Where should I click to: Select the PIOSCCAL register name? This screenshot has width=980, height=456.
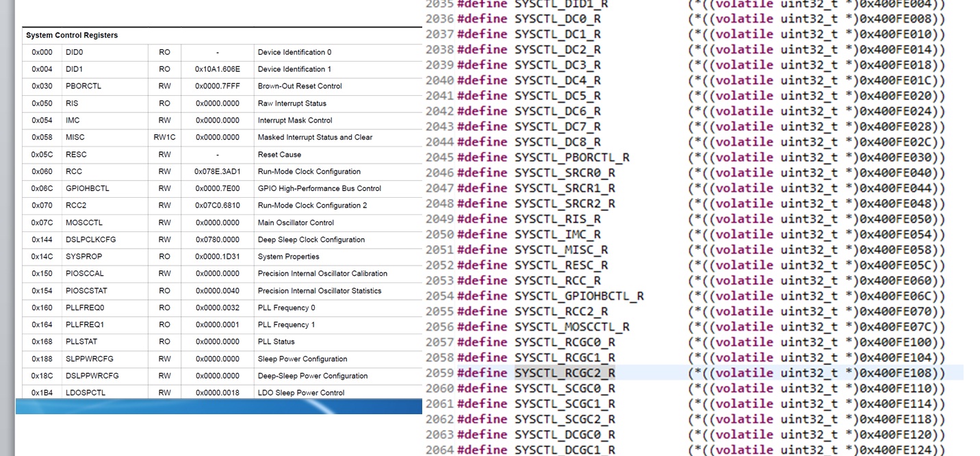point(85,273)
